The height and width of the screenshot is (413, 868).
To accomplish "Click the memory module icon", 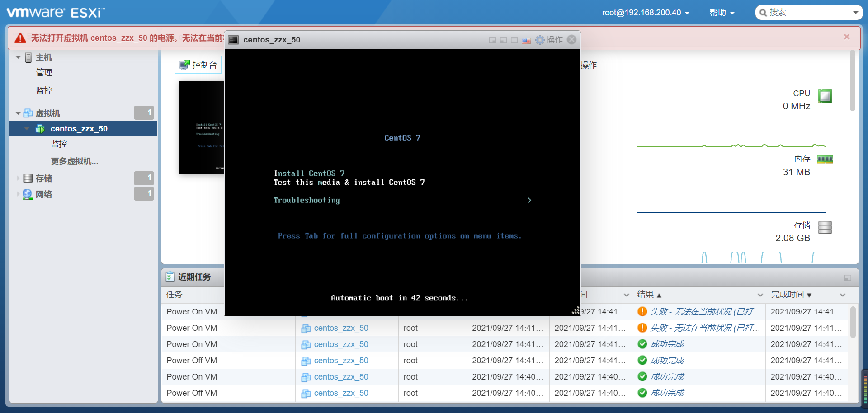I will [825, 159].
